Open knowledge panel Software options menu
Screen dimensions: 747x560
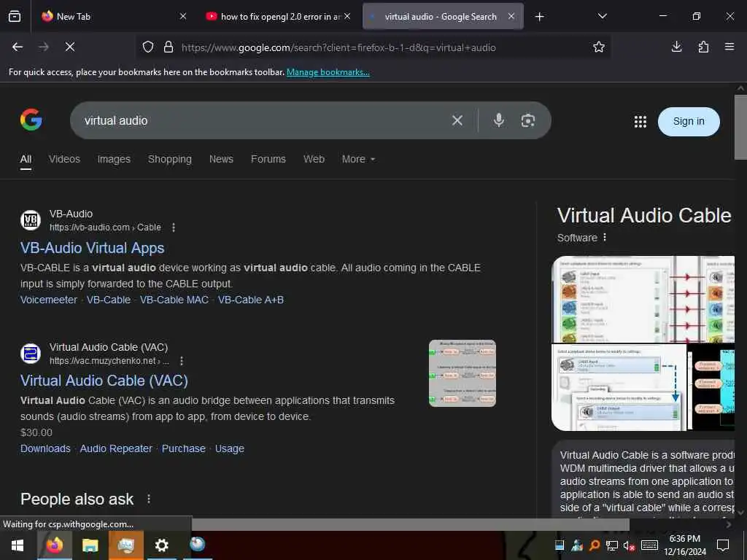(x=605, y=237)
